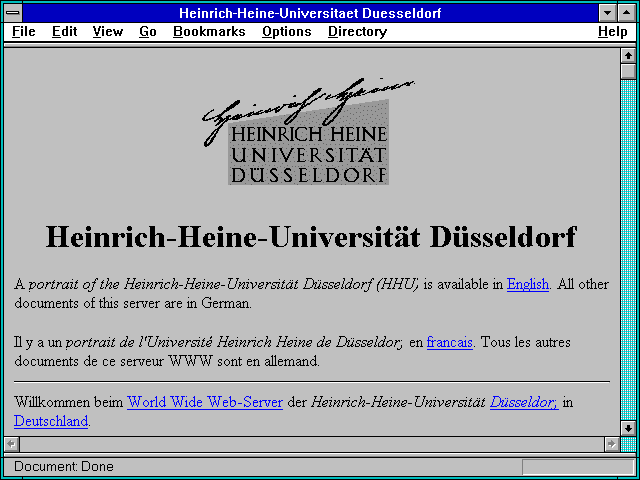Viewport: 640px width, 480px height.
Task: Click the text 'documents of this server are in German.'
Action: 133,304
